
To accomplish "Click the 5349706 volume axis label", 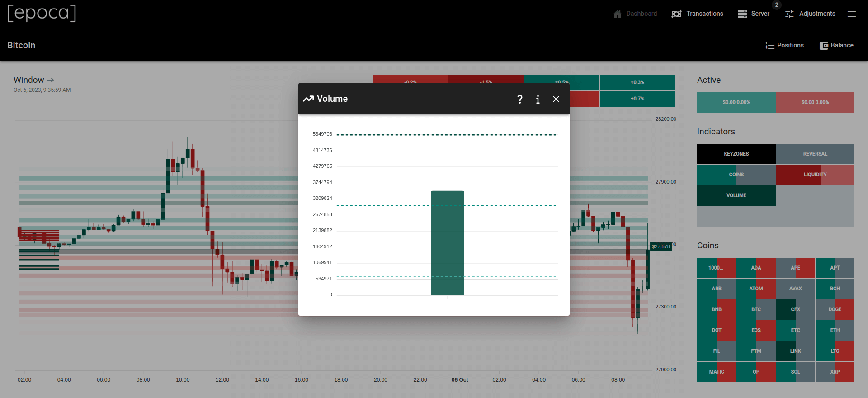I will [322, 134].
